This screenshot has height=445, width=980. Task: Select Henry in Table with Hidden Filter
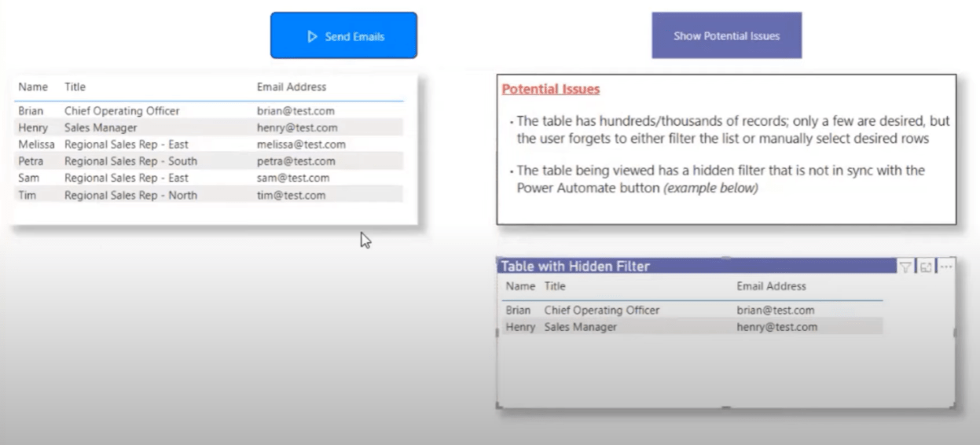click(520, 326)
